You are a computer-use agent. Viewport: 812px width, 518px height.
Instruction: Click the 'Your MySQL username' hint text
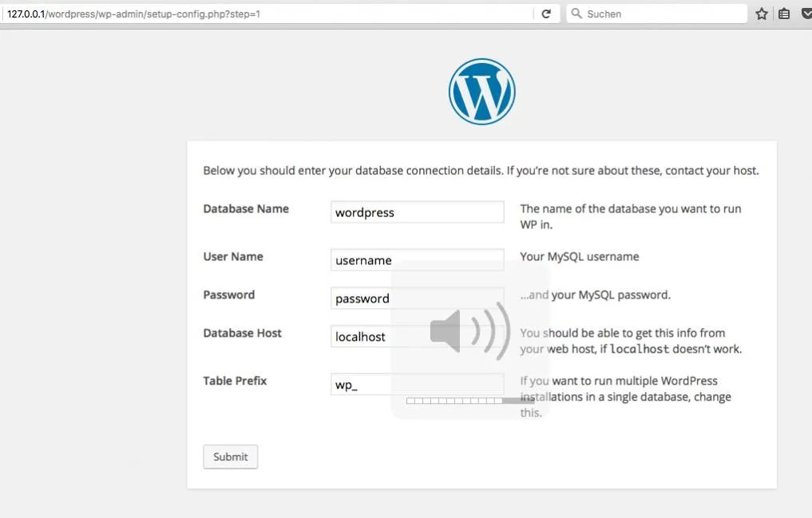pyautogui.click(x=580, y=257)
